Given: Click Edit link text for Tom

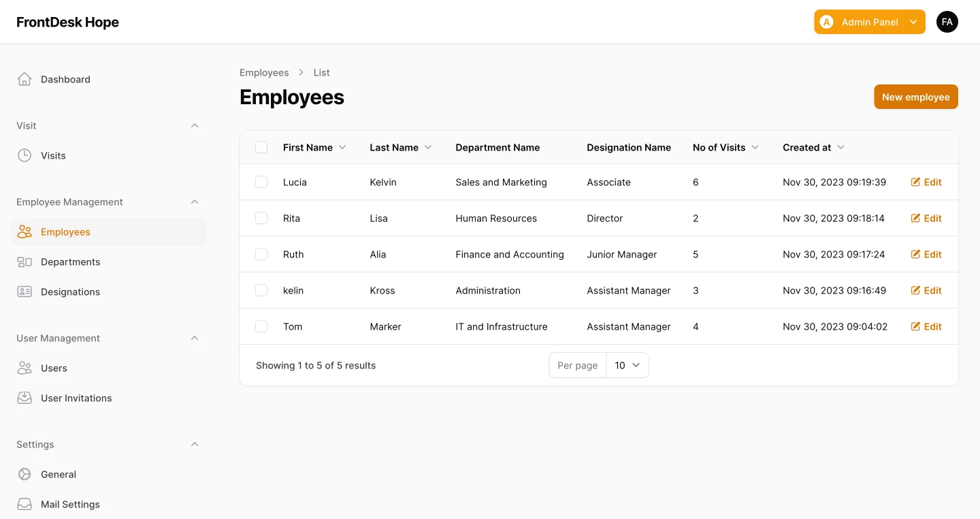Looking at the screenshot, I should [x=932, y=326].
